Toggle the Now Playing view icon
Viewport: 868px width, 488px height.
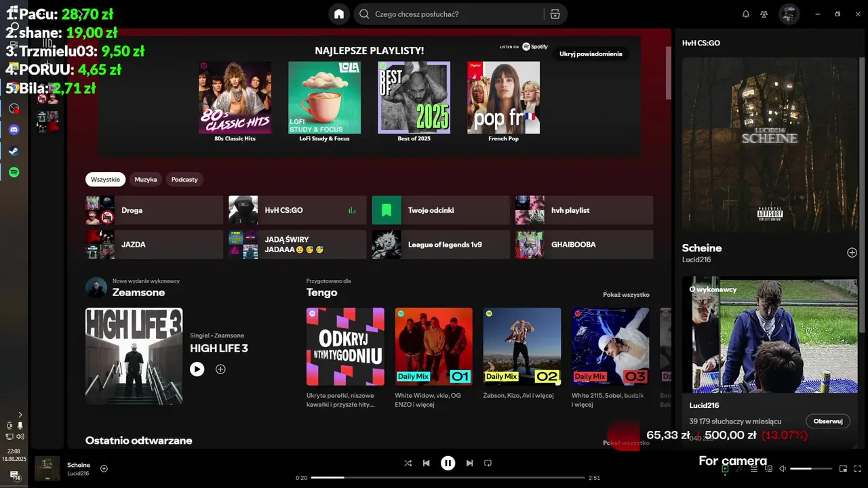click(725, 468)
